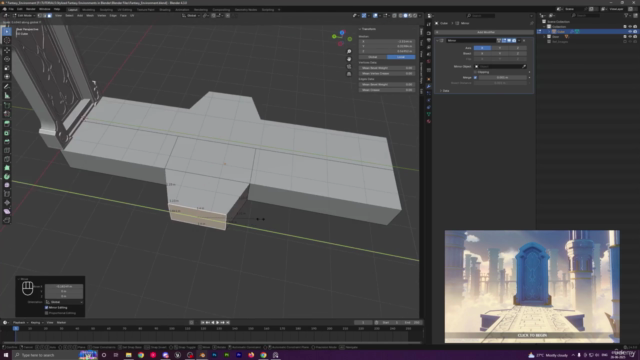Hide the Door collection with eye icon

630,36
